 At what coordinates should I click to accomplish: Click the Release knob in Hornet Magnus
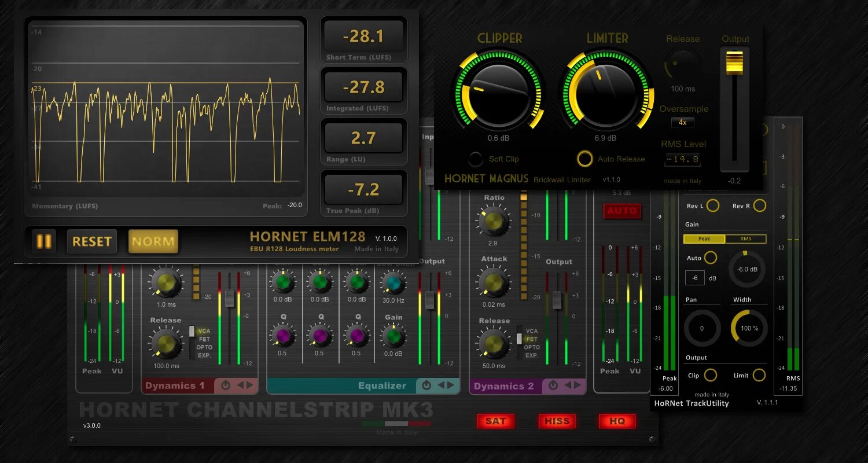click(x=683, y=65)
